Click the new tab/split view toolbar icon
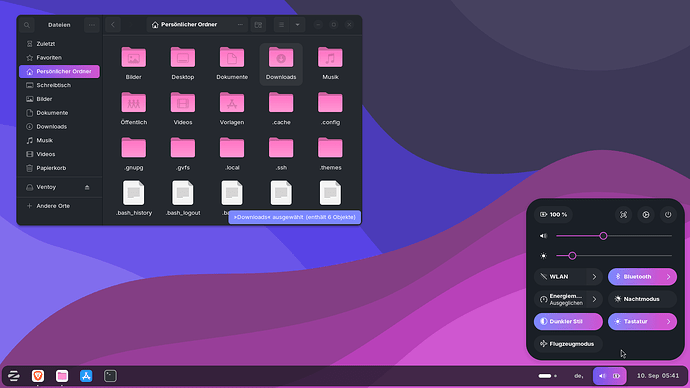 point(258,25)
